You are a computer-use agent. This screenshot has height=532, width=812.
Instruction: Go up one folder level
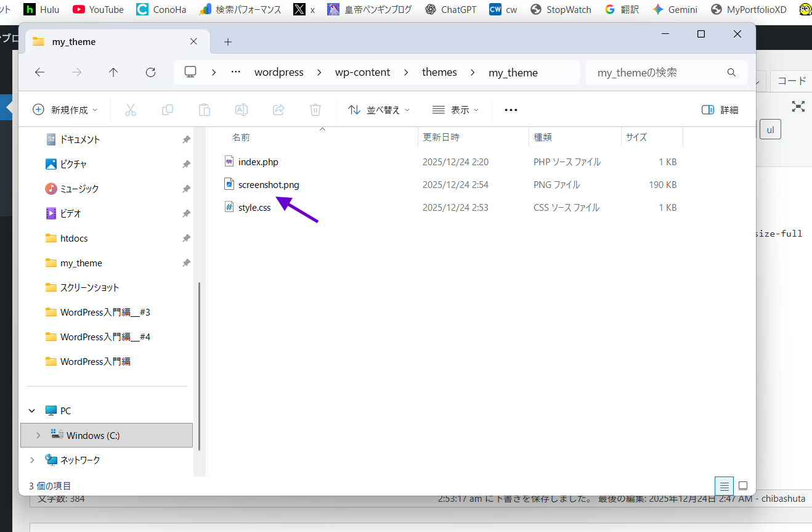coord(113,72)
